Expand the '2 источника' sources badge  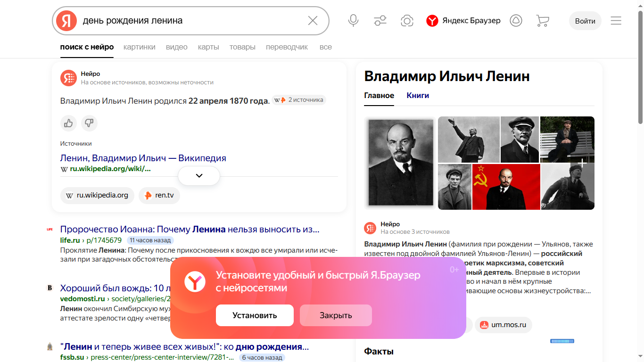click(299, 100)
